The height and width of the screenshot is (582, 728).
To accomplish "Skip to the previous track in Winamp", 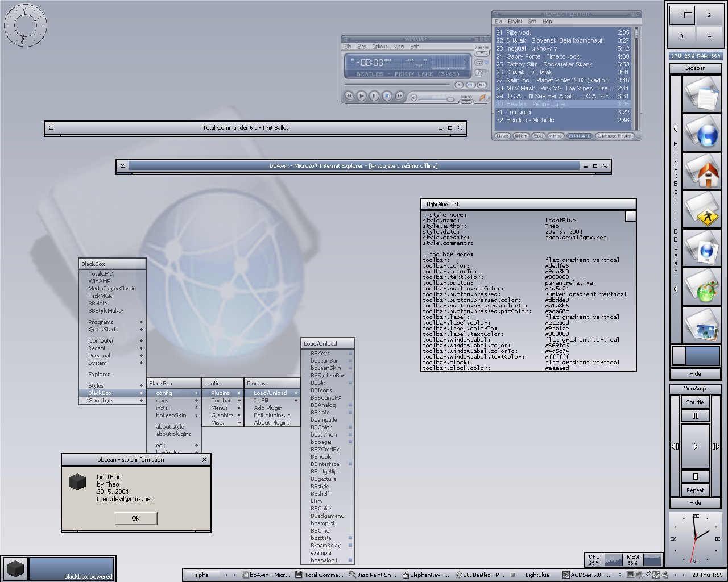I will coord(349,97).
